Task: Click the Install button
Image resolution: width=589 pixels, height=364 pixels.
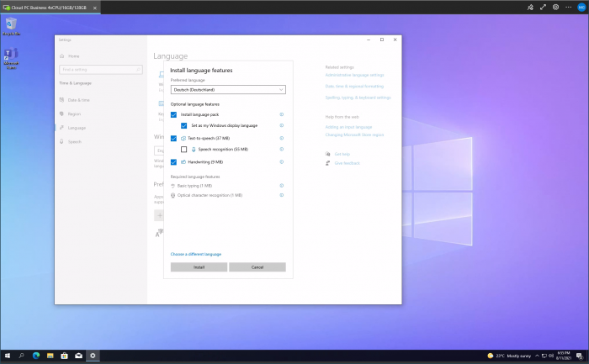Action: pos(199,267)
